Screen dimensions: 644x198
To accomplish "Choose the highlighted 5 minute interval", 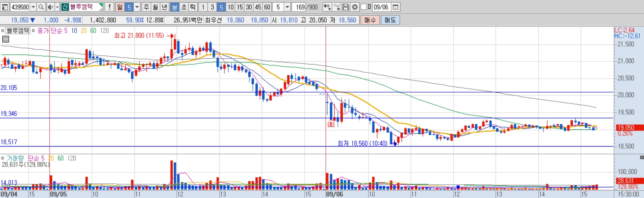I will pyautogui.click(x=221, y=7).
